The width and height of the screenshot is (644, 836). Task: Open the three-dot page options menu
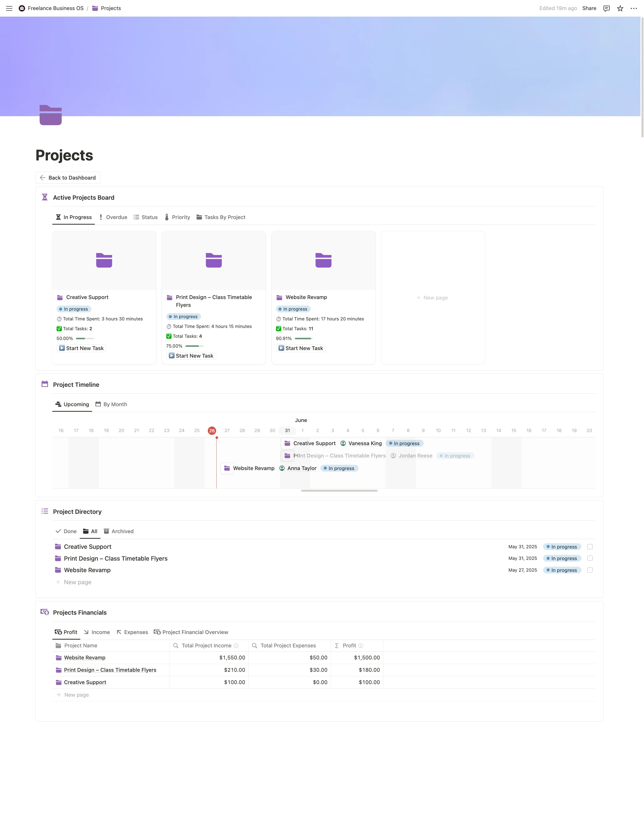coord(634,8)
